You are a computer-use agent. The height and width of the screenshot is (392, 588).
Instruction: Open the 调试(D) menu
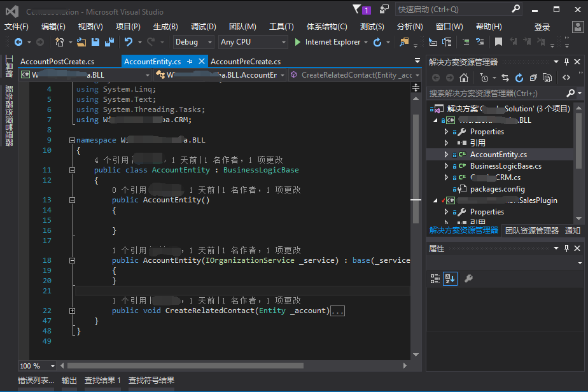tap(203, 27)
